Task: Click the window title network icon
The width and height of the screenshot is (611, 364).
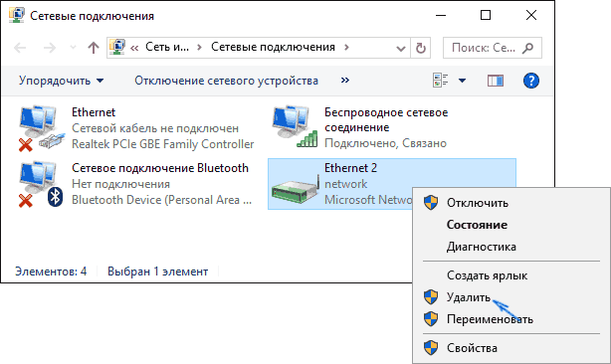Action: click(17, 15)
